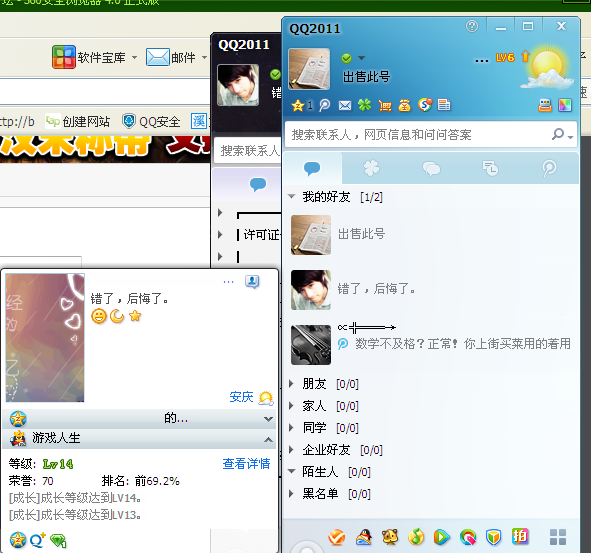Expand the 朋友 group
Image resolution: width=591 pixels, height=553 pixels.
291,384
